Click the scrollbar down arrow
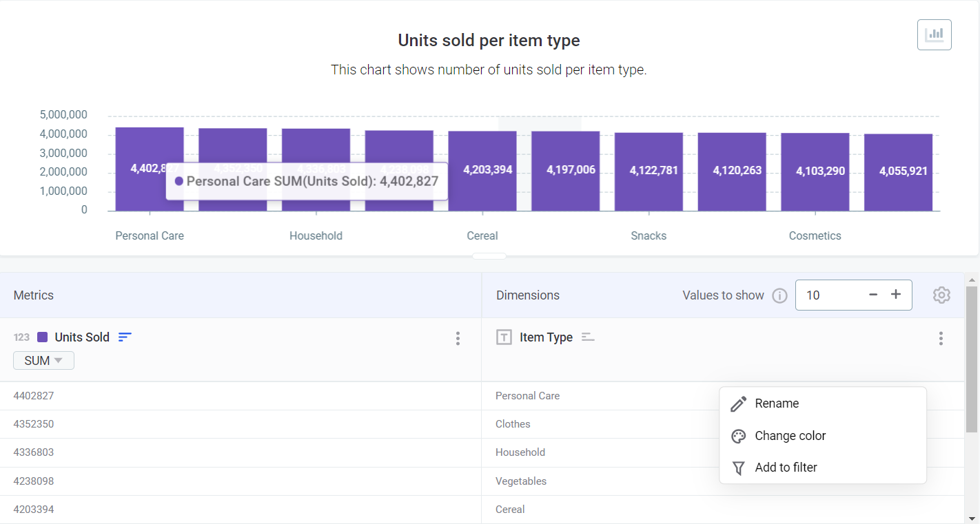 tap(972, 518)
